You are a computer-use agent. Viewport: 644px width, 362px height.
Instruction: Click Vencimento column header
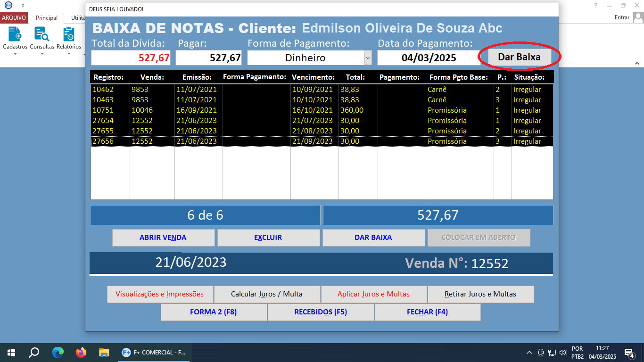[313, 77]
